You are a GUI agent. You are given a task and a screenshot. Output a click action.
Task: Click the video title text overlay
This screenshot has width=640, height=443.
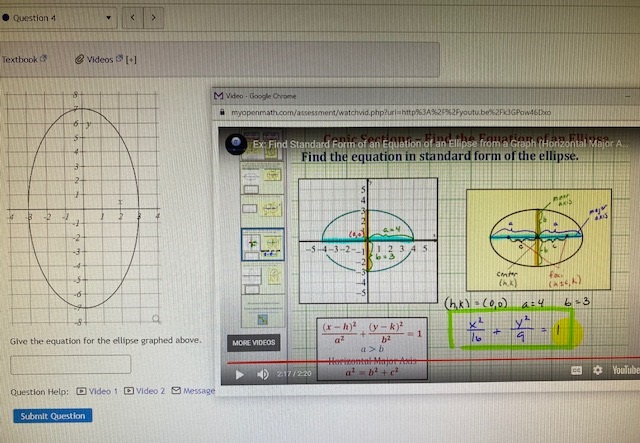click(x=441, y=144)
